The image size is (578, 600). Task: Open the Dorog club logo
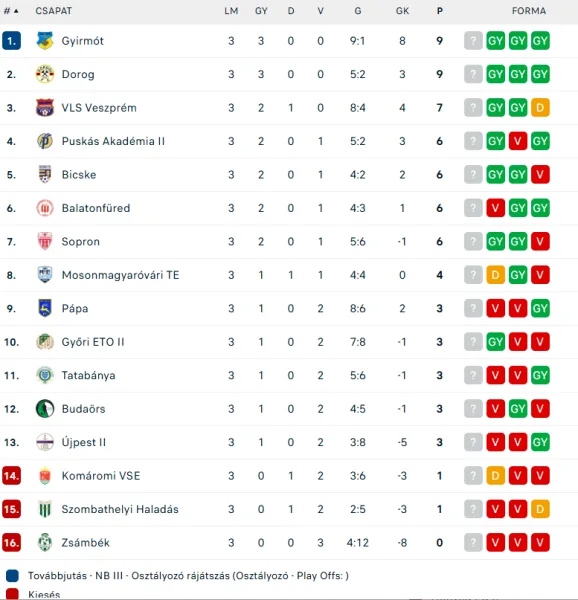[45, 74]
